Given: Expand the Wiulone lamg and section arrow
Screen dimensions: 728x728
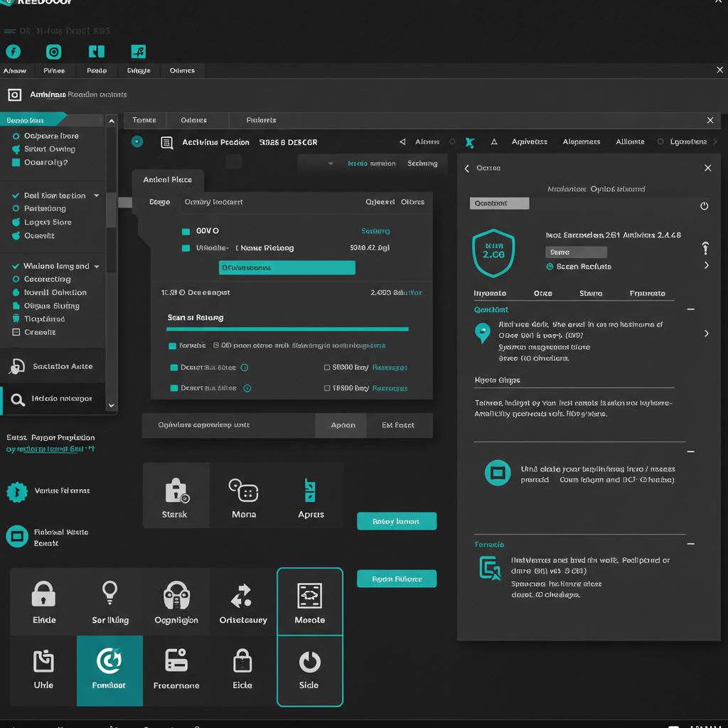Looking at the screenshot, I should coord(97,267).
